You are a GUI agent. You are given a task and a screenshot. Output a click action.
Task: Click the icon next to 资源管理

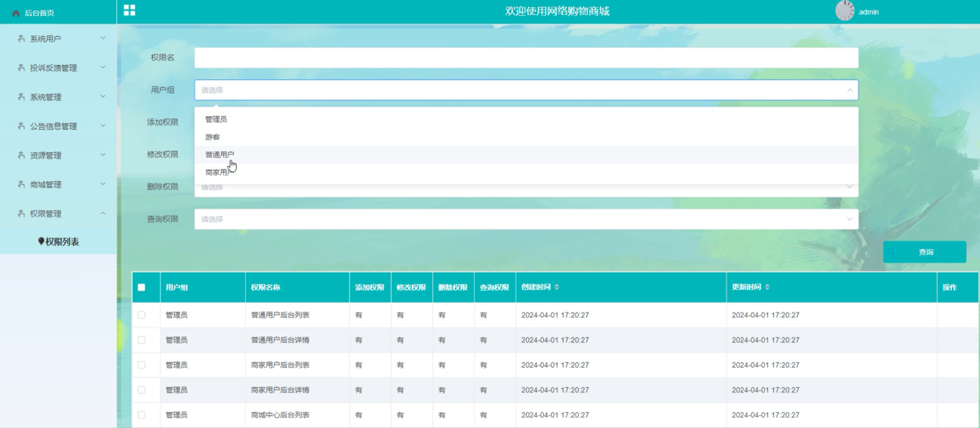[21, 155]
